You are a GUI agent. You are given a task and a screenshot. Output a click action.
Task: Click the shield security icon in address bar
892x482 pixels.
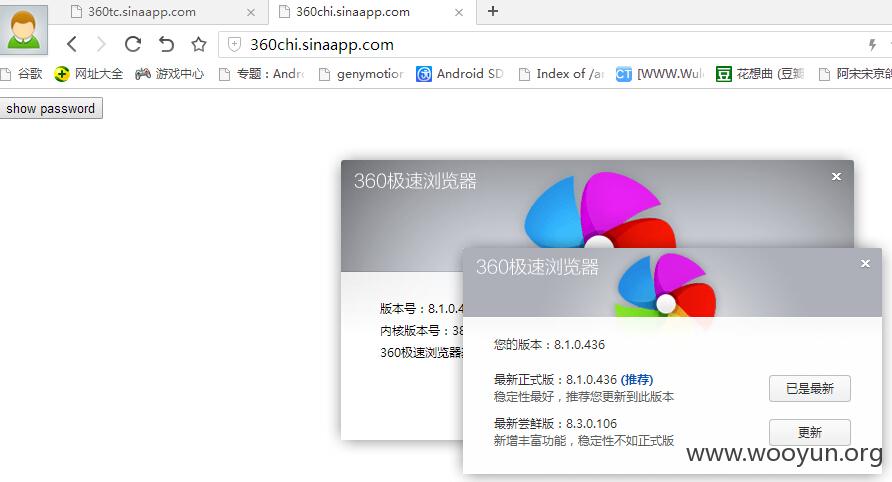pyautogui.click(x=234, y=44)
